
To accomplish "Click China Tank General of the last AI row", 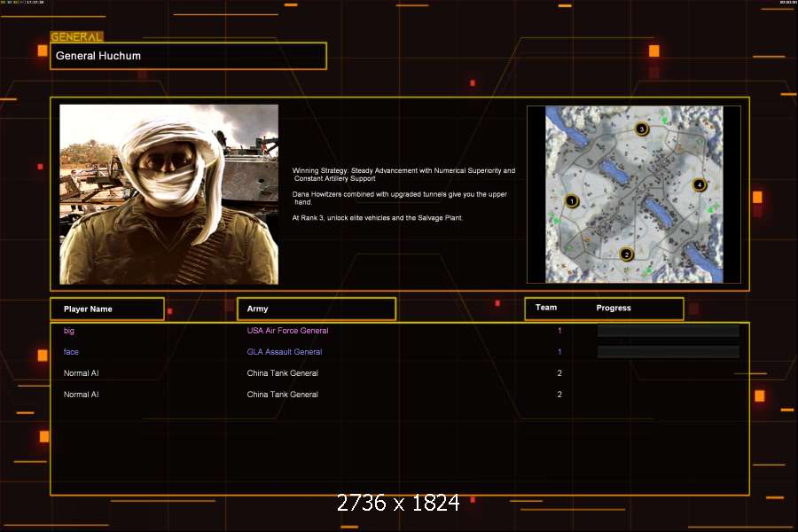I will [x=282, y=395].
